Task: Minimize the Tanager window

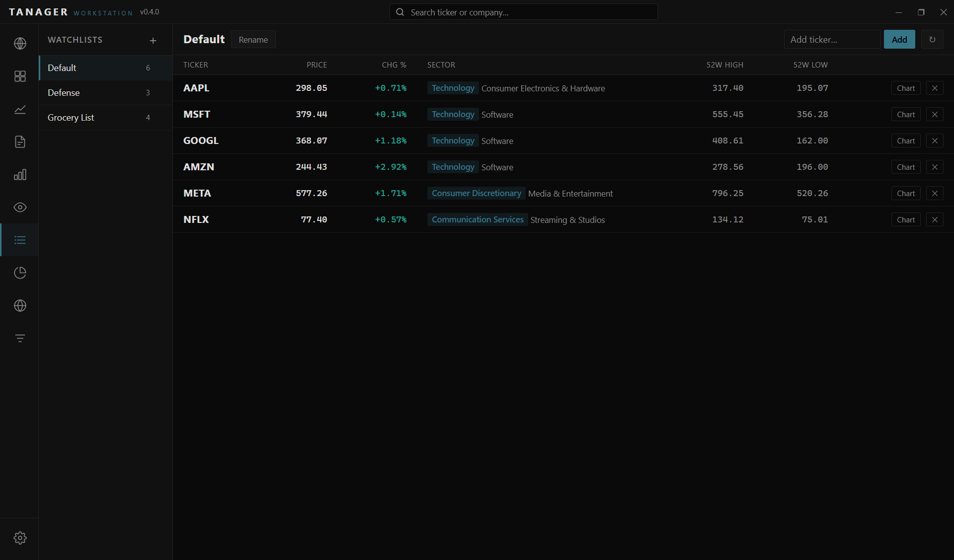Action: point(899,12)
